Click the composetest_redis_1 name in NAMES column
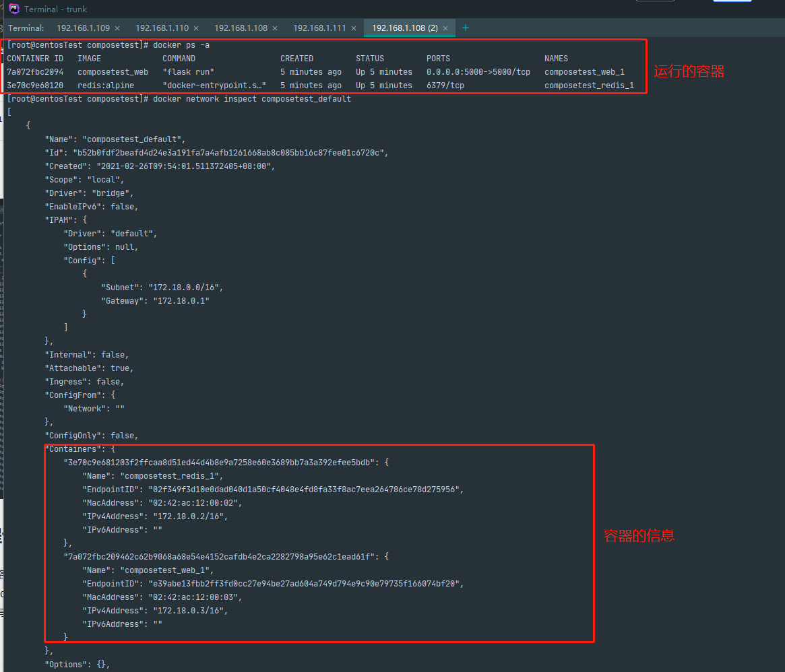785x672 pixels. [x=589, y=86]
